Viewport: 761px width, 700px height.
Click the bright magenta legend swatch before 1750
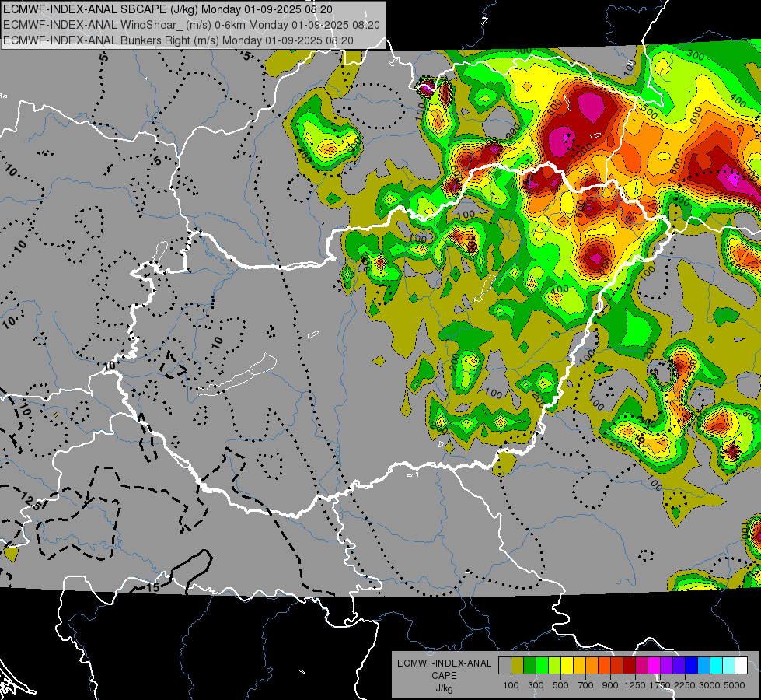655,666
